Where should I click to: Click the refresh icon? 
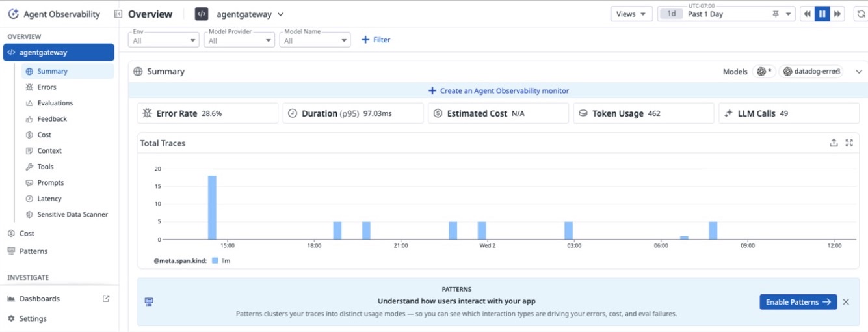point(860,14)
